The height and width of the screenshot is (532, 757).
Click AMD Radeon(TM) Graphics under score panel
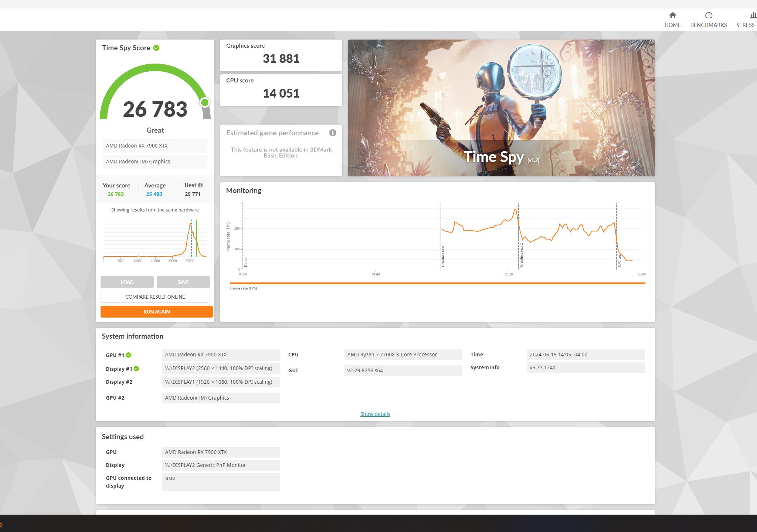(x=155, y=162)
